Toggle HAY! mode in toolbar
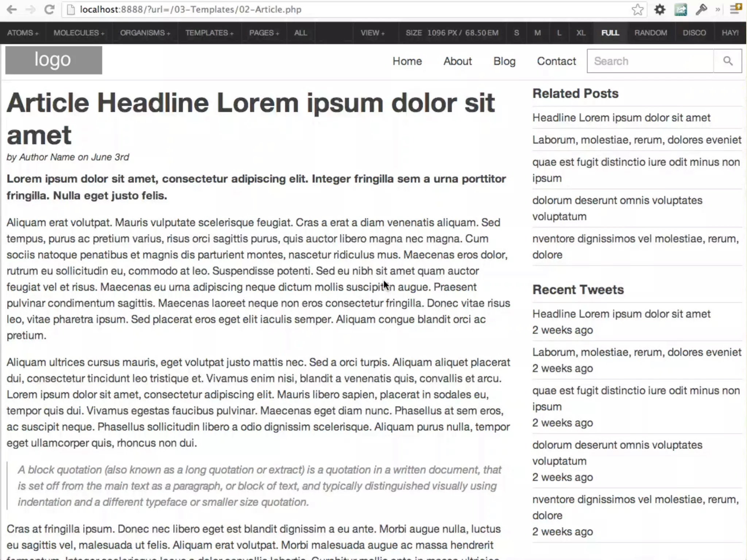This screenshot has width=747, height=560. point(730,33)
